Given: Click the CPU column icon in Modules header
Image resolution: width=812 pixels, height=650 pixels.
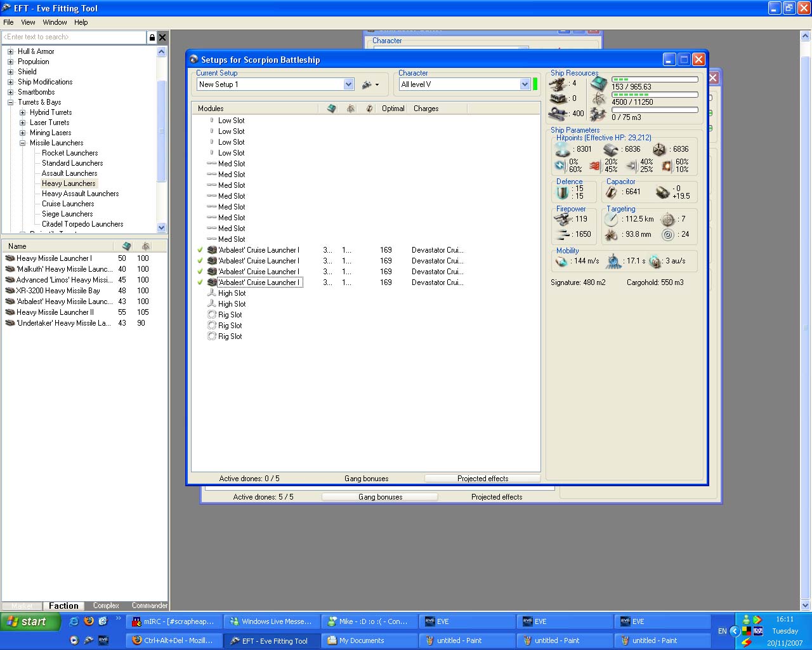Looking at the screenshot, I should coord(331,109).
